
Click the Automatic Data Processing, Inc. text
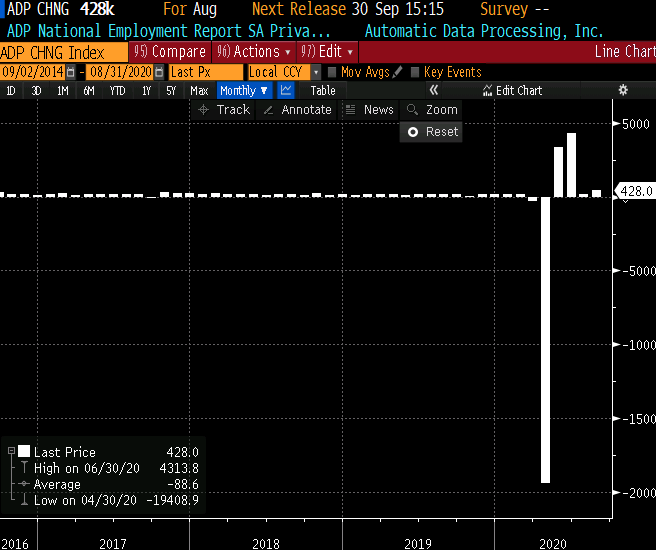484,31
